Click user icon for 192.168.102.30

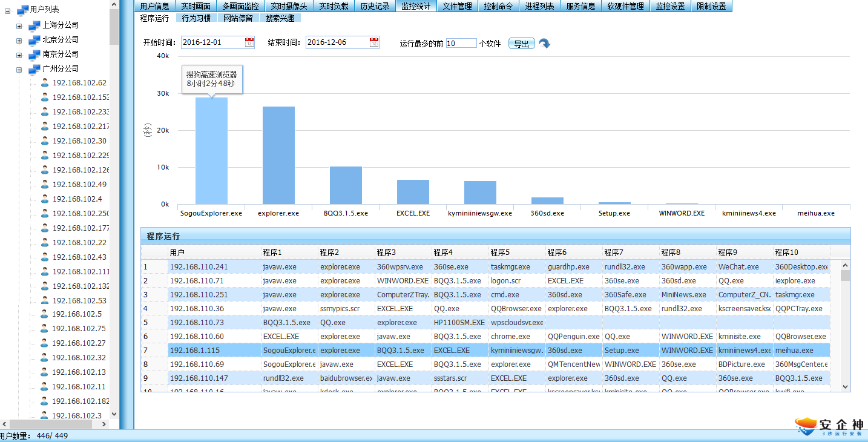45,140
